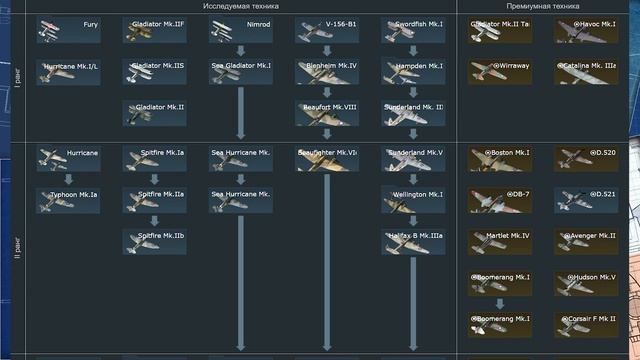Select Sea Hurricane card beside Spitfire Mk.Ia
This screenshot has height=360, width=640.
(x=241, y=158)
